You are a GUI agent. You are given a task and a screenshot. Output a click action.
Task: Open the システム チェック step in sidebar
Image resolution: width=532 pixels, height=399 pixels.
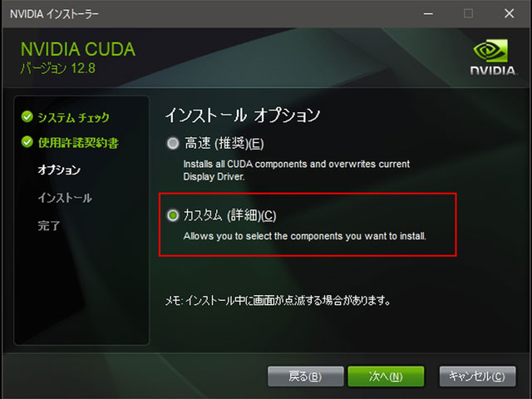[x=74, y=117]
